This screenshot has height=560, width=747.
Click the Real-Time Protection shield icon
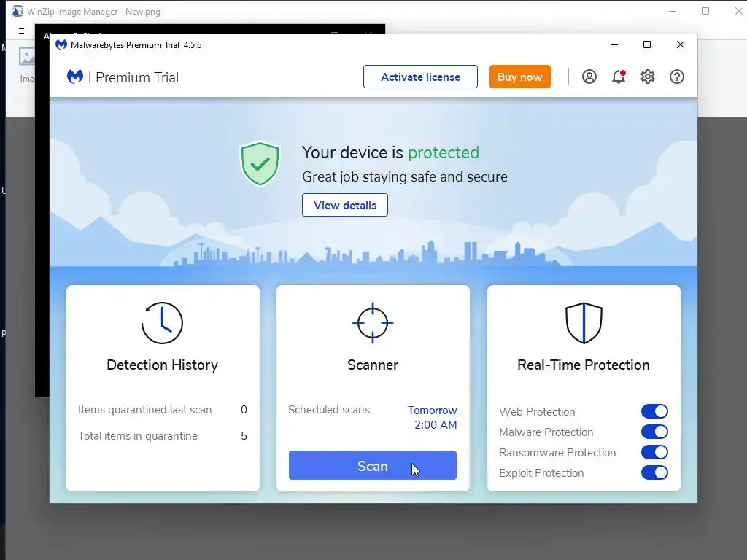[x=584, y=323]
